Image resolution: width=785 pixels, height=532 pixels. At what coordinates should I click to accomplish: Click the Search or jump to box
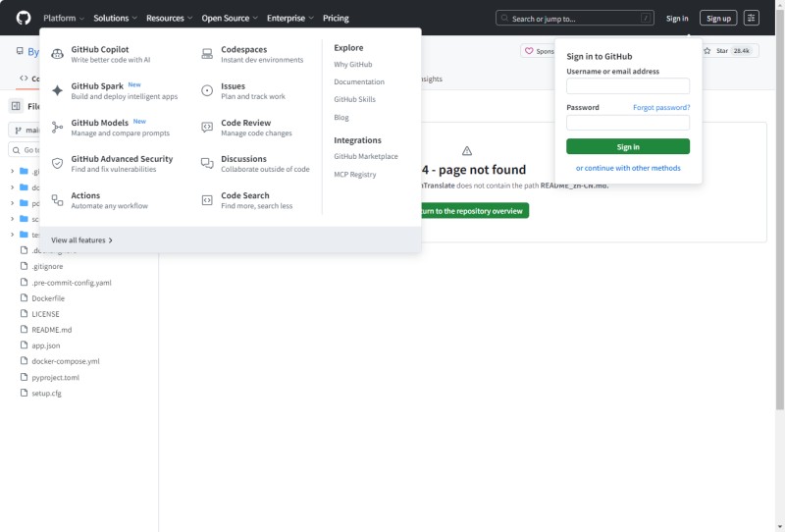click(x=575, y=18)
